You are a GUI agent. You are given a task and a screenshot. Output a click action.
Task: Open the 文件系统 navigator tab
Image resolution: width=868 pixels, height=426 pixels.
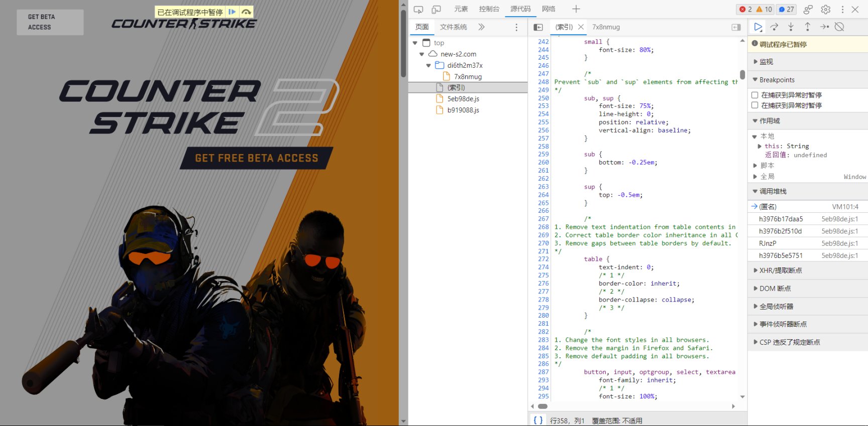point(454,27)
